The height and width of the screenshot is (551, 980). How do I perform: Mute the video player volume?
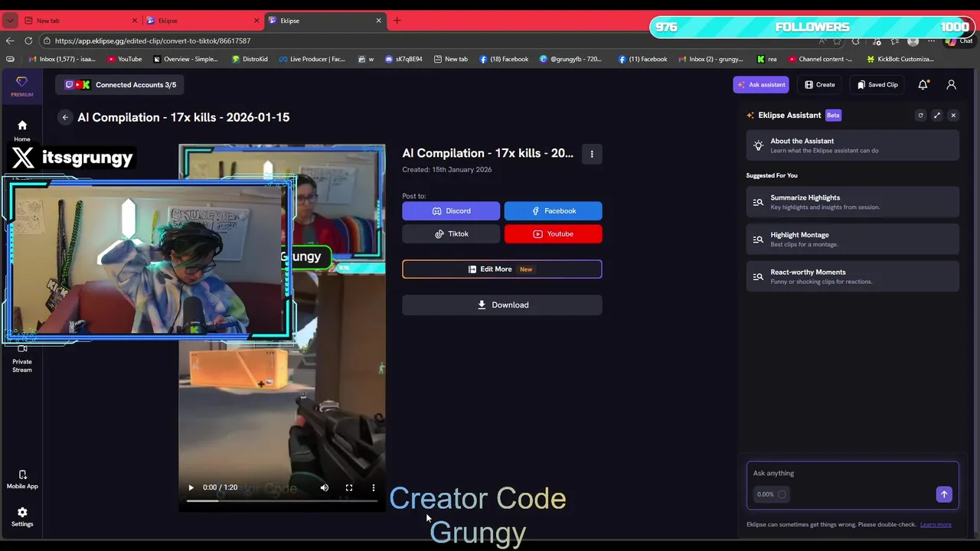325,487
